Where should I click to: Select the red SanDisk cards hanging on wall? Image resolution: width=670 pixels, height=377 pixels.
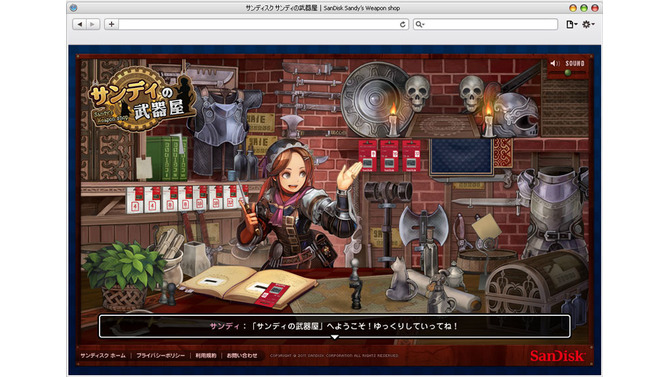[389, 156]
